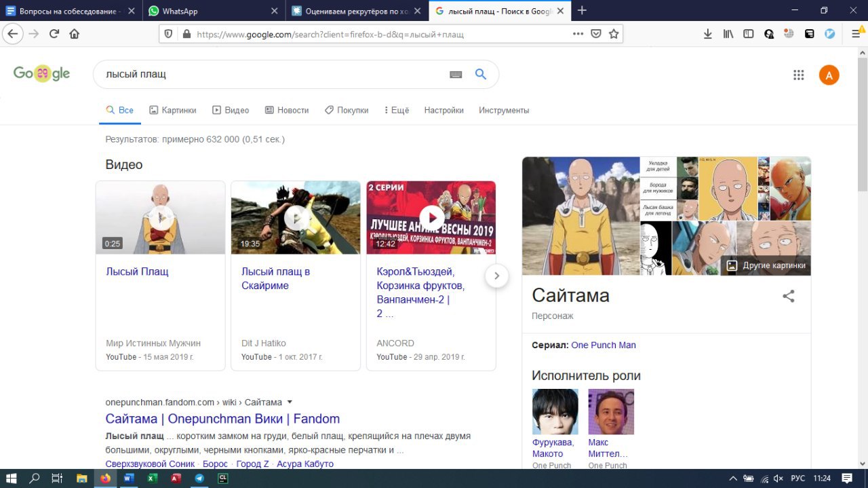The image size is (868, 488).
Task: Open Инструменты search tools
Action: (504, 110)
